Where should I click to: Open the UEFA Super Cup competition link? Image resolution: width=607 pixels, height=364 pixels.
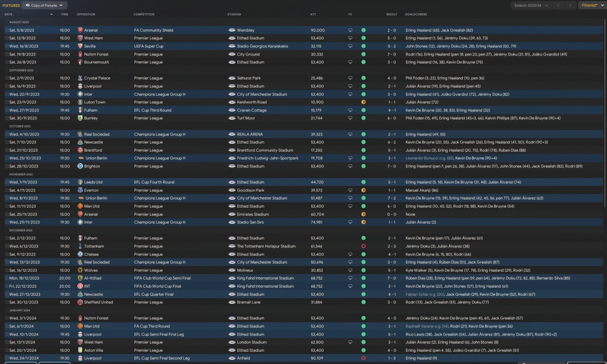pyautogui.click(x=148, y=46)
